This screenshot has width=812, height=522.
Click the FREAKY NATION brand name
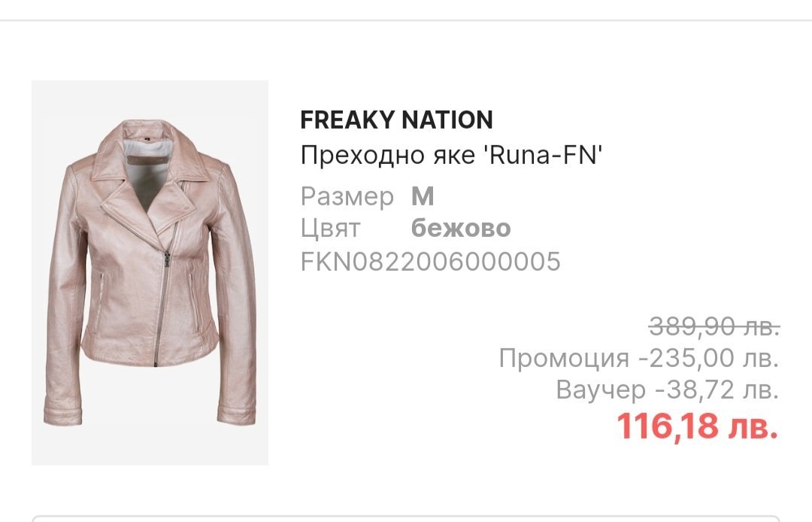tap(396, 120)
